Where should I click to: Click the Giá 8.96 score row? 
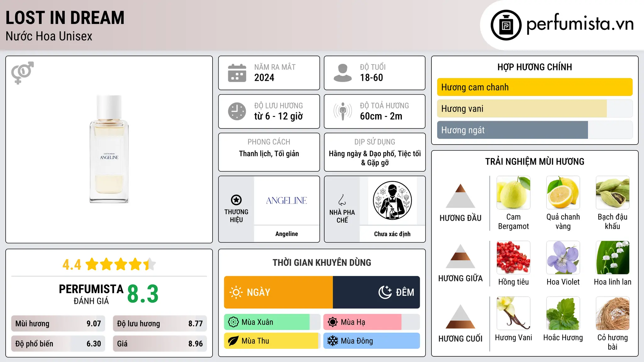(x=160, y=343)
